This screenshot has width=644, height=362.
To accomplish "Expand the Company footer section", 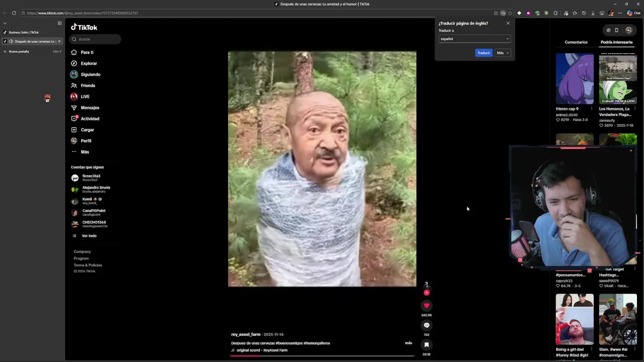I will click(x=82, y=251).
